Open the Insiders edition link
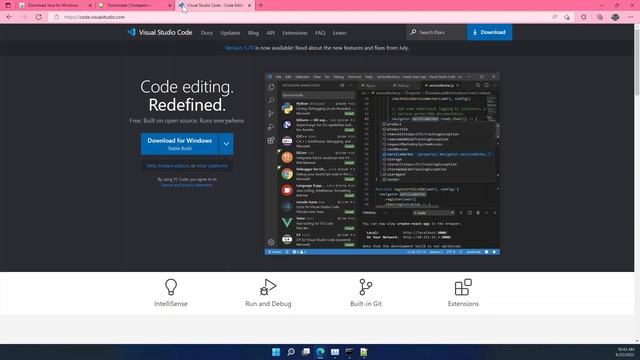This screenshot has height=360, width=640. click(x=173, y=166)
